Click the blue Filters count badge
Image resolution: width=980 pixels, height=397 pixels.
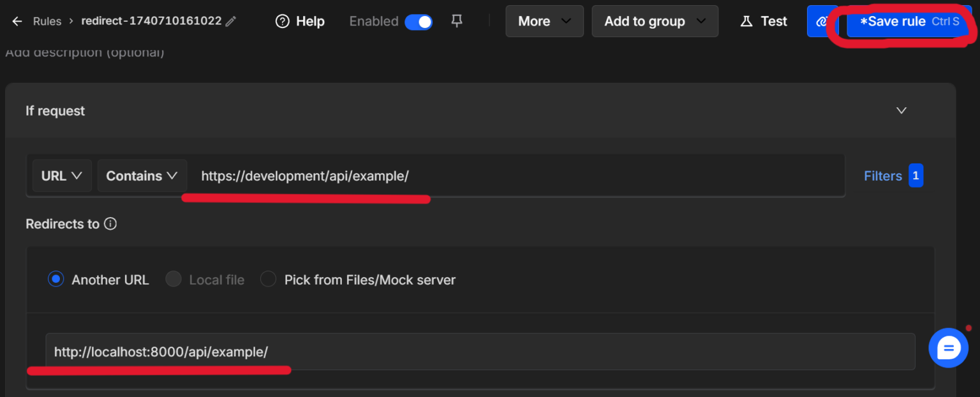coord(916,175)
